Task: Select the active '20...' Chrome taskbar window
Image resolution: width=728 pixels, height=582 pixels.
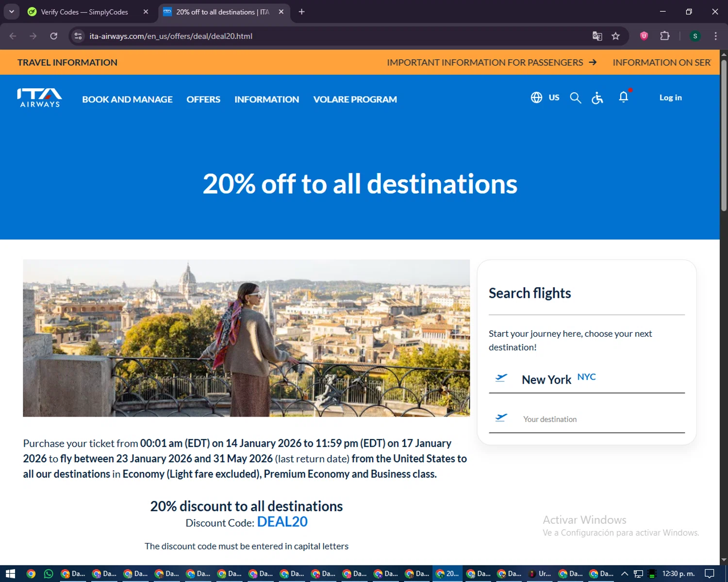Action: (x=447, y=574)
